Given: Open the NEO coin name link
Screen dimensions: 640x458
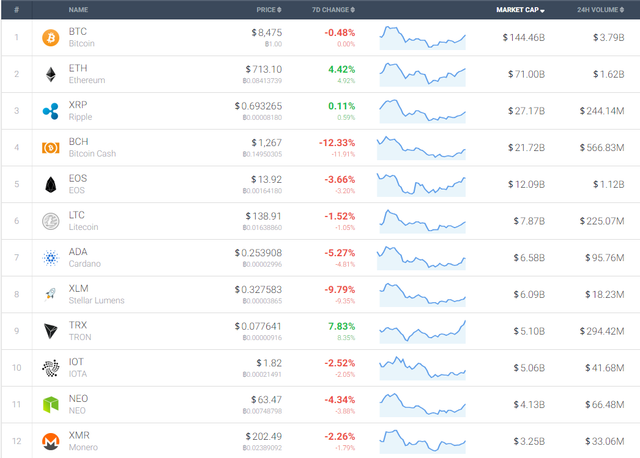Looking at the screenshot, I should (x=77, y=399).
